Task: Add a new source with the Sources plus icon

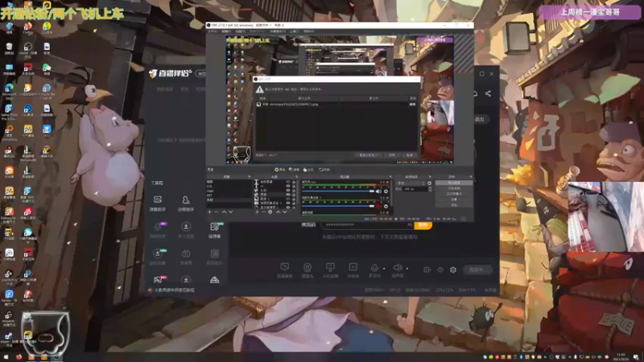Action: 257,212
